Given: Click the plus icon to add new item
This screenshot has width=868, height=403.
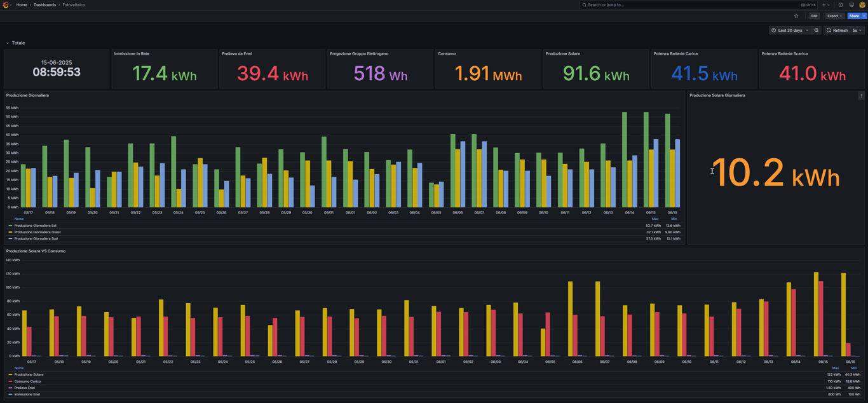Looking at the screenshot, I should pos(824,5).
